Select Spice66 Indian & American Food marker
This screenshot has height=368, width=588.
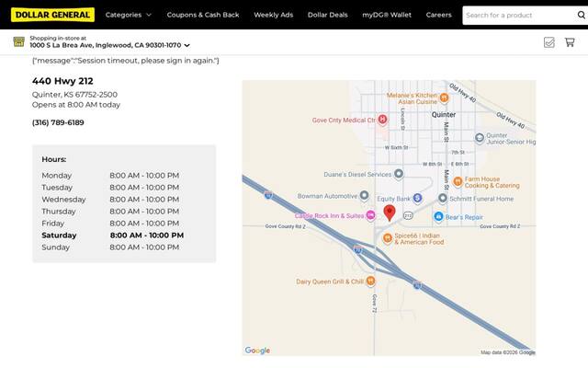(x=388, y=238)
